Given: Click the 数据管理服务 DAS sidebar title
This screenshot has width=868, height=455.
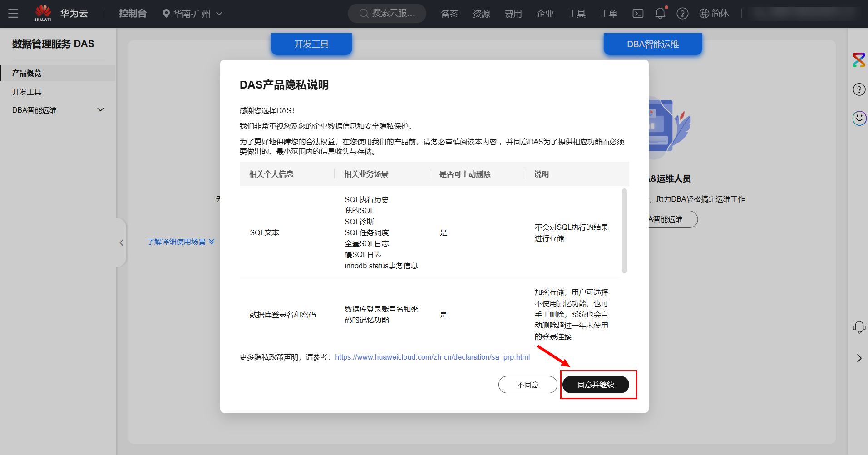Looking at the screenshot, I should pos(53,44).
